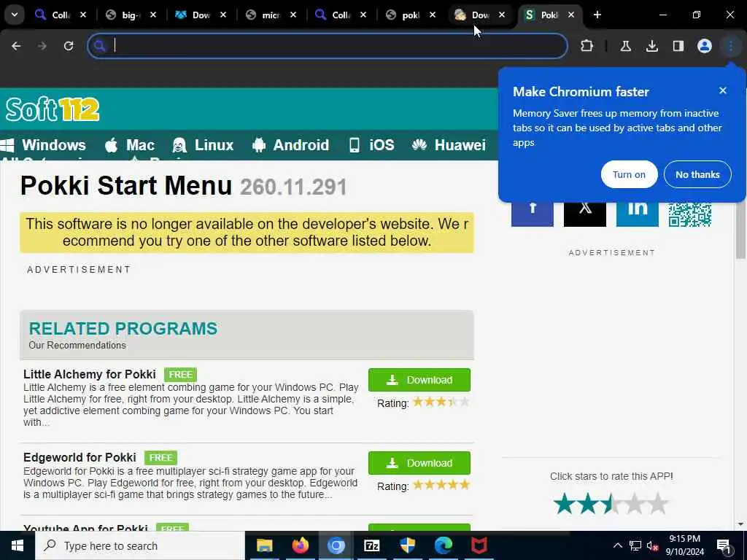This screenshot has height=560, width=747.
Task: Open the Chrome Labs flask icon
Action: click(625, 46)
